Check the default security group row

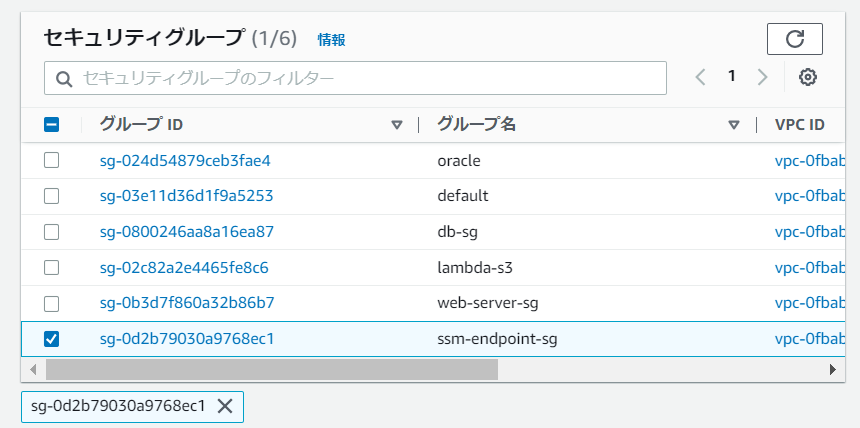coord(51,196)
